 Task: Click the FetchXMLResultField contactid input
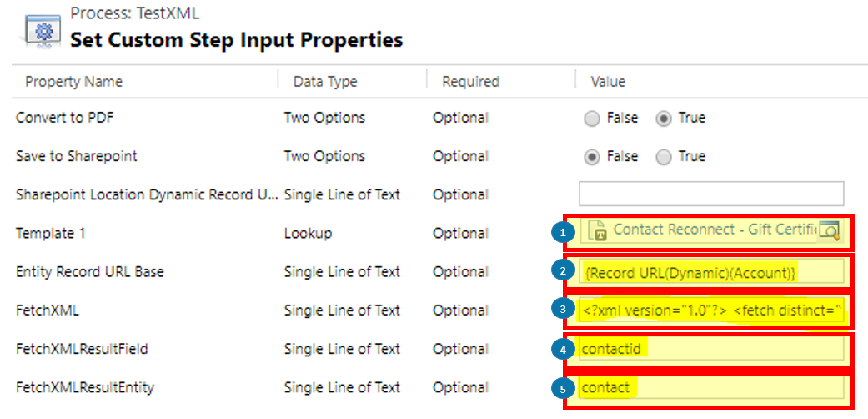point(711,349)
